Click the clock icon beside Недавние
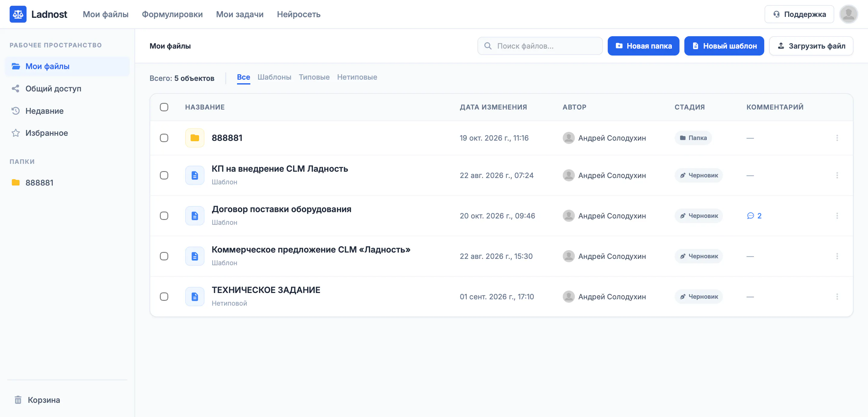The image size is (868, 417). [x=15, y=111]
